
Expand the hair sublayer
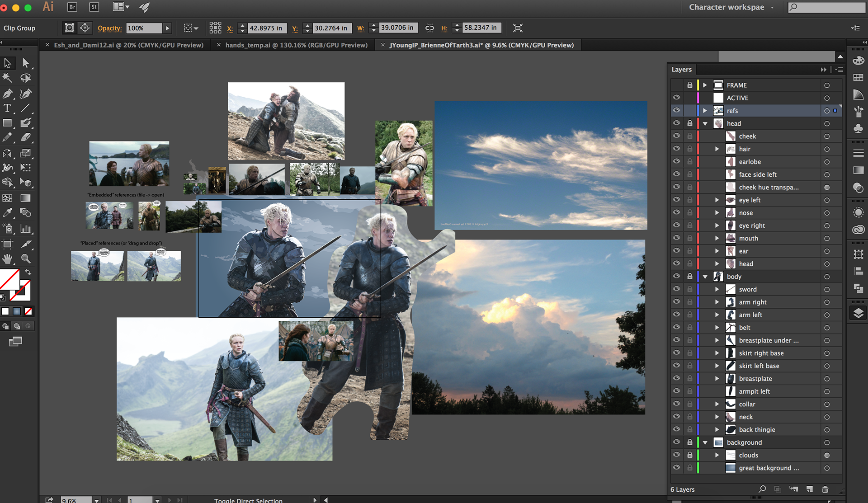717,149
